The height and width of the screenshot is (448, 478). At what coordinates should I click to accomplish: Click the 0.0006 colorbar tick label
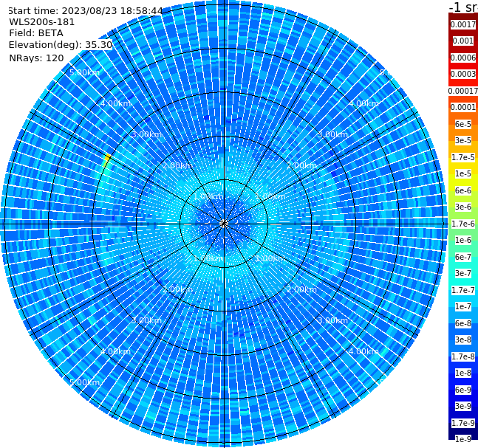click(463, 58)
